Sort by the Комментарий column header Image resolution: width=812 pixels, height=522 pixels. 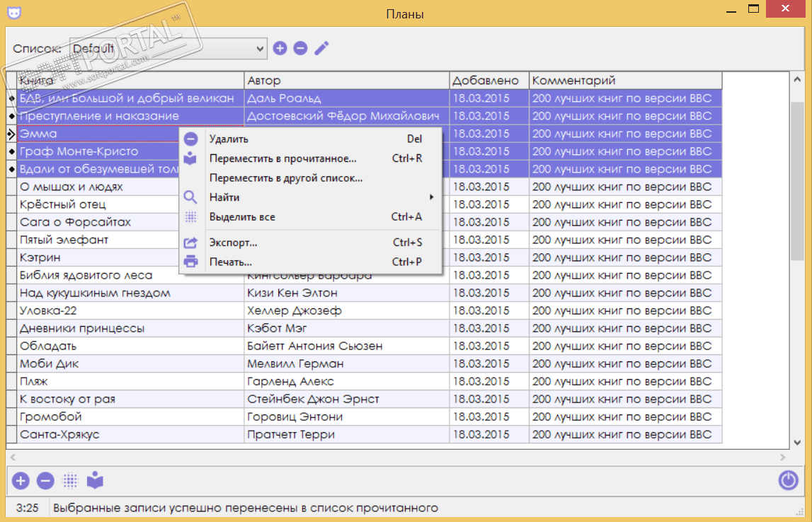coord(626,80)
